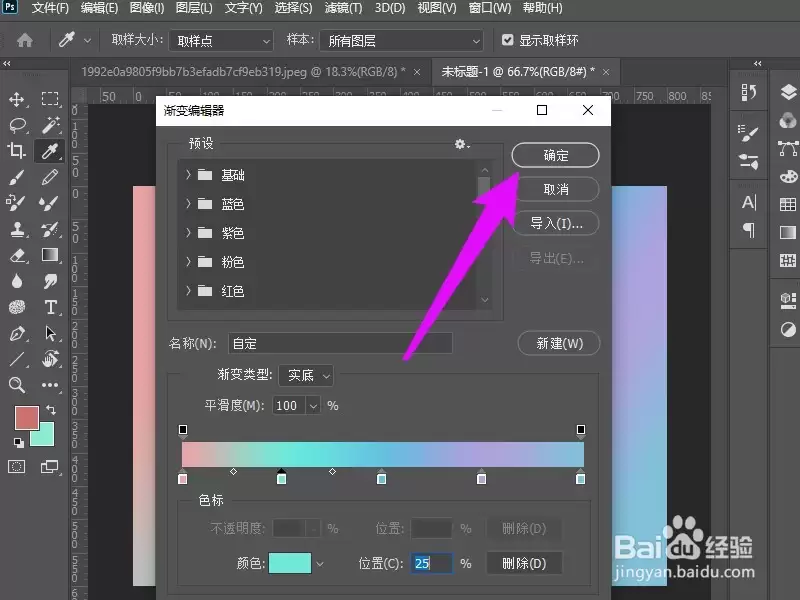Select the Crop tool
Image resolution: width=800 pixels, height=600 pixels.
(16, 151)
